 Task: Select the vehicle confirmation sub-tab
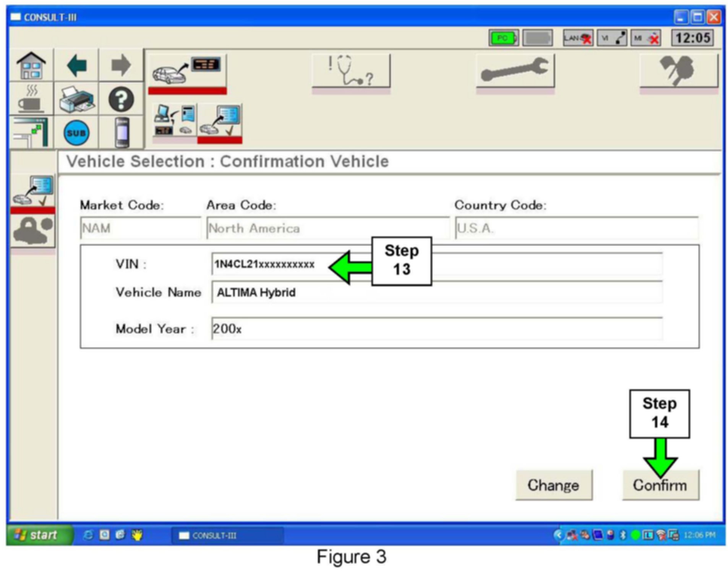(220, 121)
